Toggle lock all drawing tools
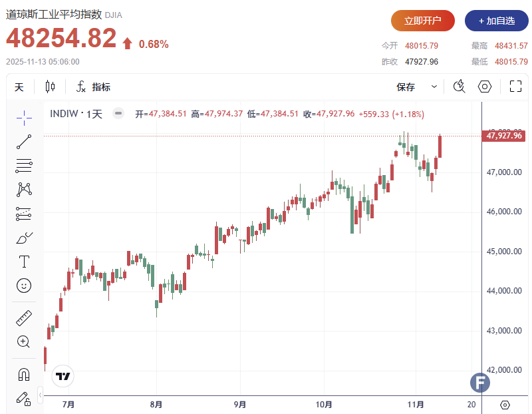This screenshot has height=414, width=532. tap(24, 398)
